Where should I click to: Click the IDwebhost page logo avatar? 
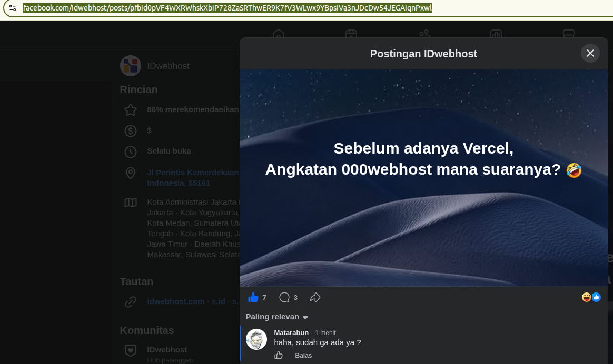(131, 66)
